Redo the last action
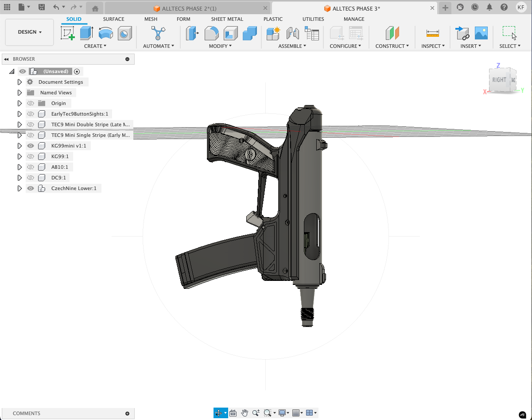 74,7
